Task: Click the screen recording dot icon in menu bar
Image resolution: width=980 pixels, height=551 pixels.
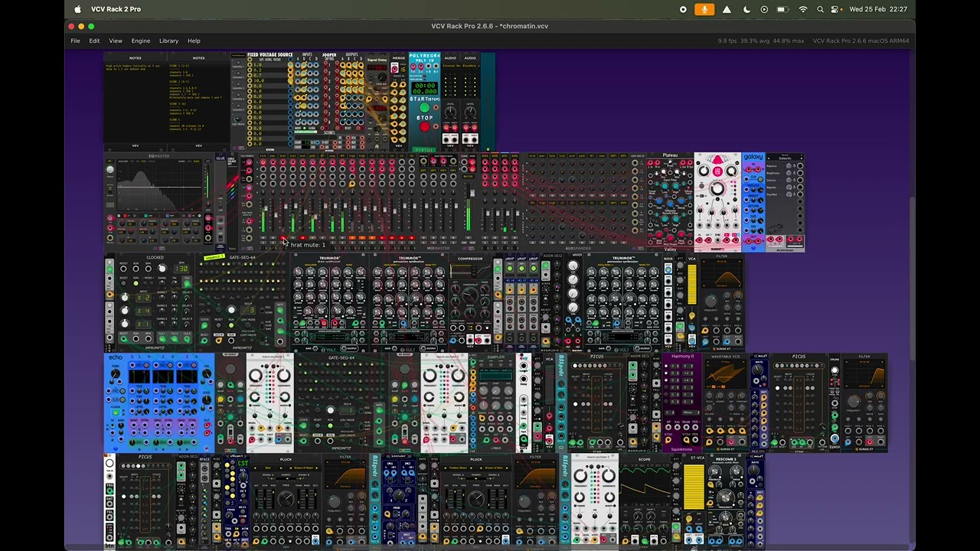Action: 684,9
